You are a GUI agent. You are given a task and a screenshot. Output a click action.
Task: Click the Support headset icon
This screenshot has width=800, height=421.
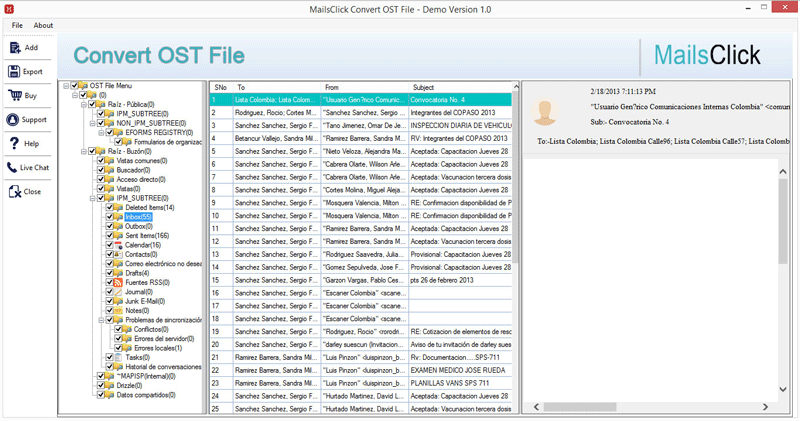coord(13,119)
